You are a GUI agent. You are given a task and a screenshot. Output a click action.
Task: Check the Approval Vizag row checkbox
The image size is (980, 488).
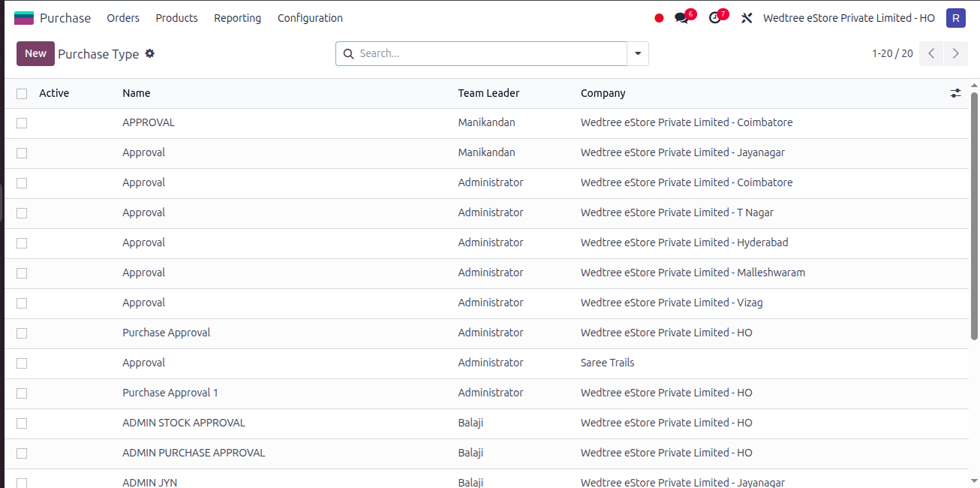(22, 303)
